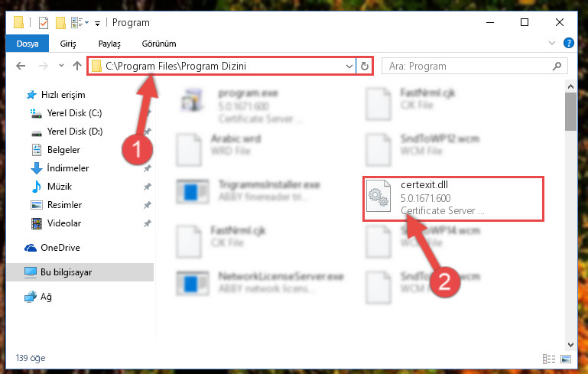Open Yerel Disk (C:) in sidebar

[x=74, y=113]
